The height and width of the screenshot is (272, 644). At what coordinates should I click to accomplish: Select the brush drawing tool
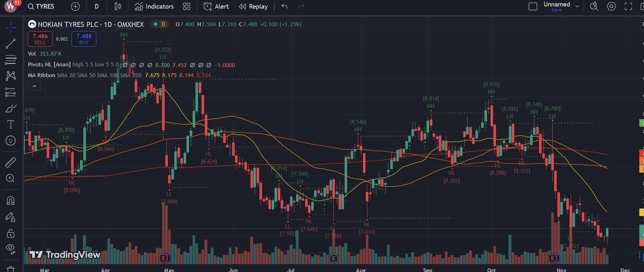pos(10,108)
